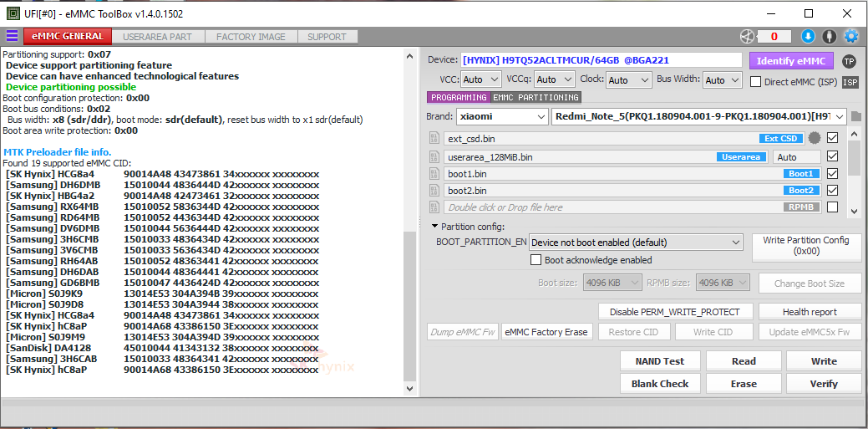Click the network globe icon beside counter
Image resolution: width=868 pixels, height=429 pixels.
coord(748,37)
